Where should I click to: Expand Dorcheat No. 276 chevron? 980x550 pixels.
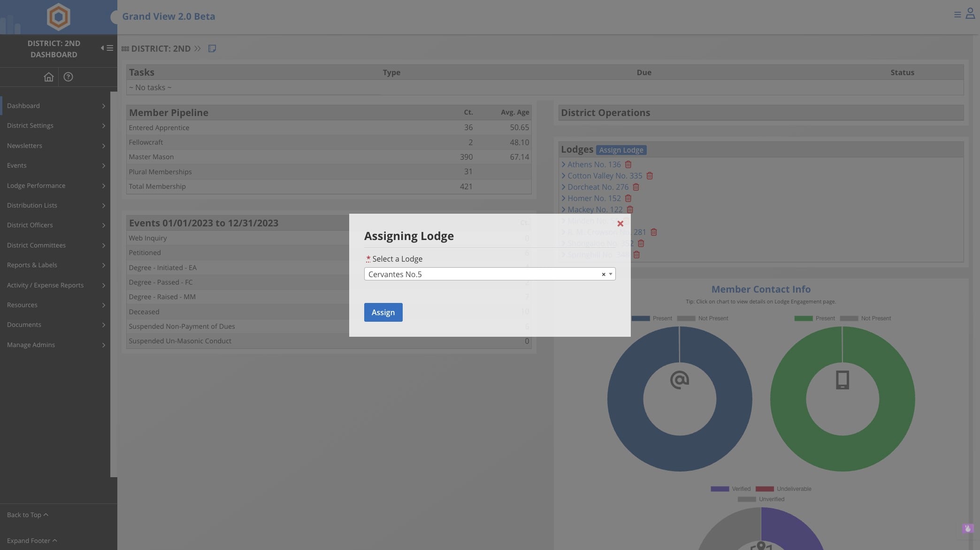tap(563, 187)
